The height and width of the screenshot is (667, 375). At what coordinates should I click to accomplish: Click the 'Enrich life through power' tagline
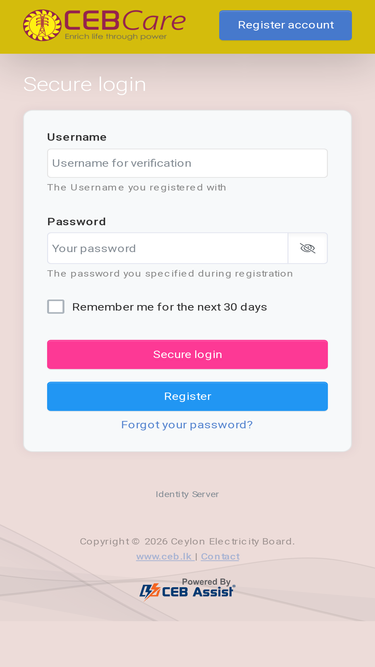coord(116,37)
